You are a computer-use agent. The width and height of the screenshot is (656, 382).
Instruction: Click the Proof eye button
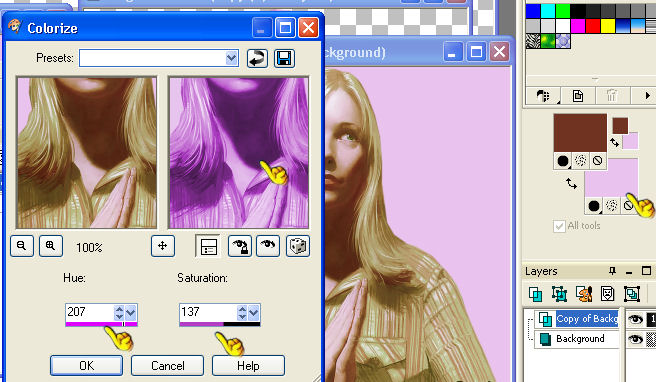(268, 246)
